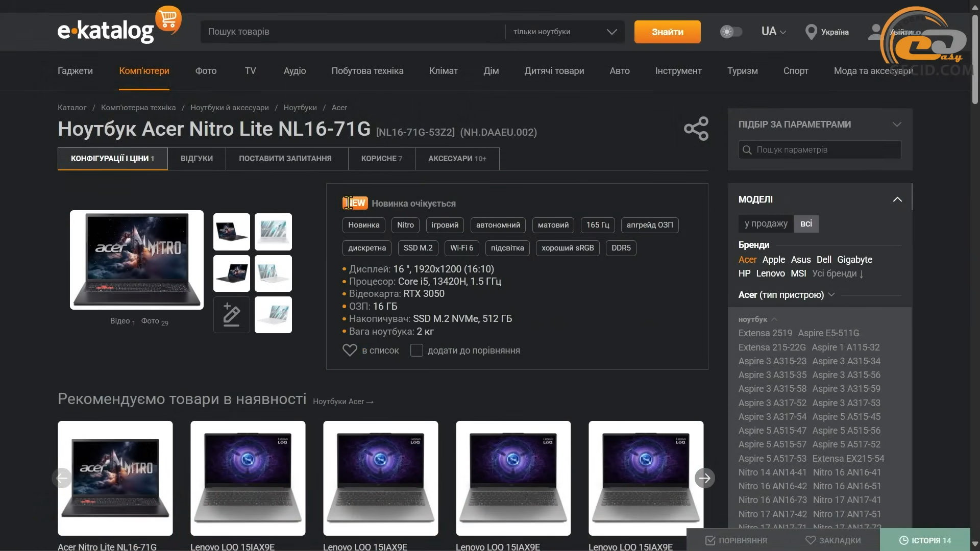
Task: Click the edit pencil icon under the thumbnails
Action: click(x=231, y=315)
